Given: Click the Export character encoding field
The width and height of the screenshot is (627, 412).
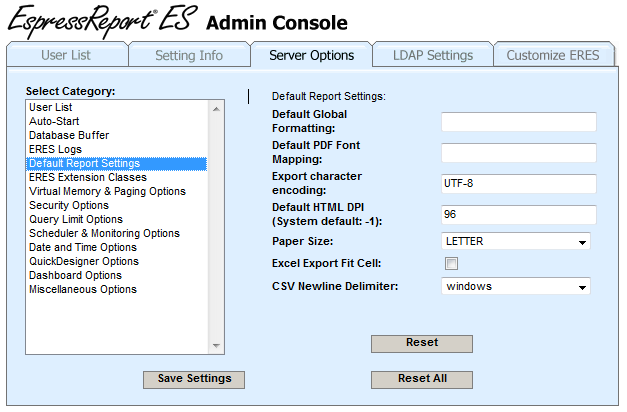Looking at the screenshot, I should coord(519,184).
